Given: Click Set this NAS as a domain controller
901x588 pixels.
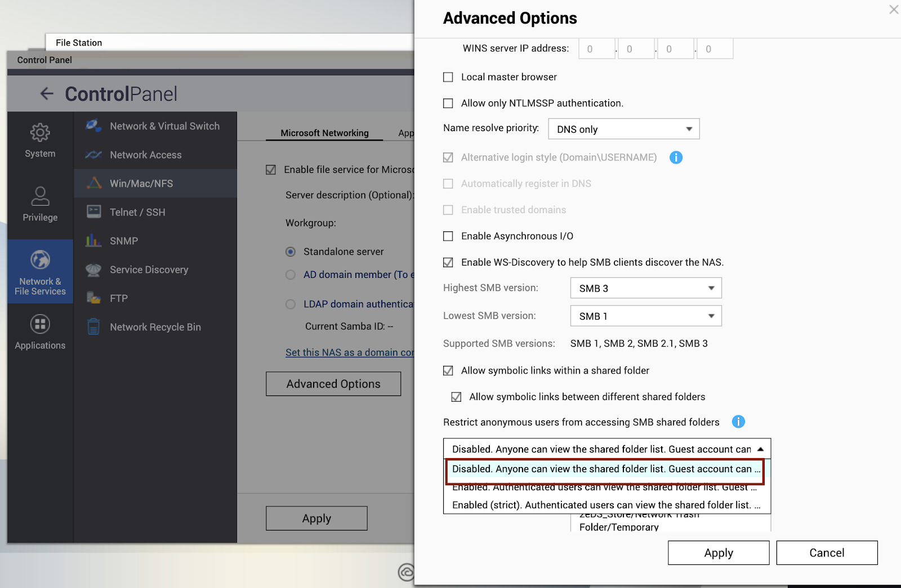Looking at the screenshot, I should (349, 352).
